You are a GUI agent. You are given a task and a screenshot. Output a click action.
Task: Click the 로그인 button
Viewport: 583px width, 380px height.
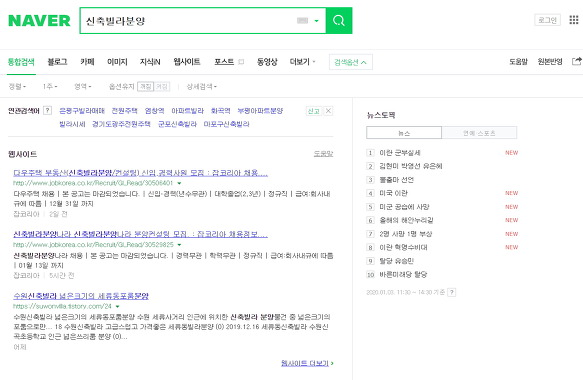pyautogui.click(x=547, y=20)
